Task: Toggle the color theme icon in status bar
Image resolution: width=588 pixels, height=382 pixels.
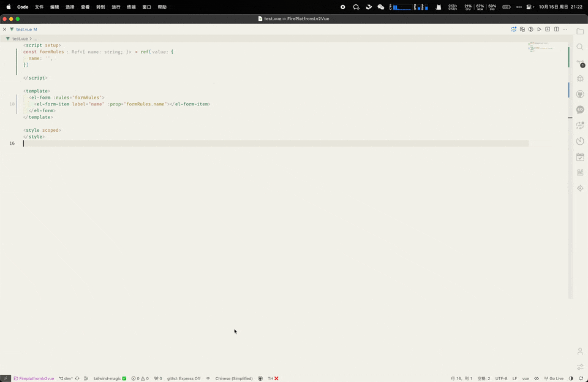Action: click(x=570, y=378)
